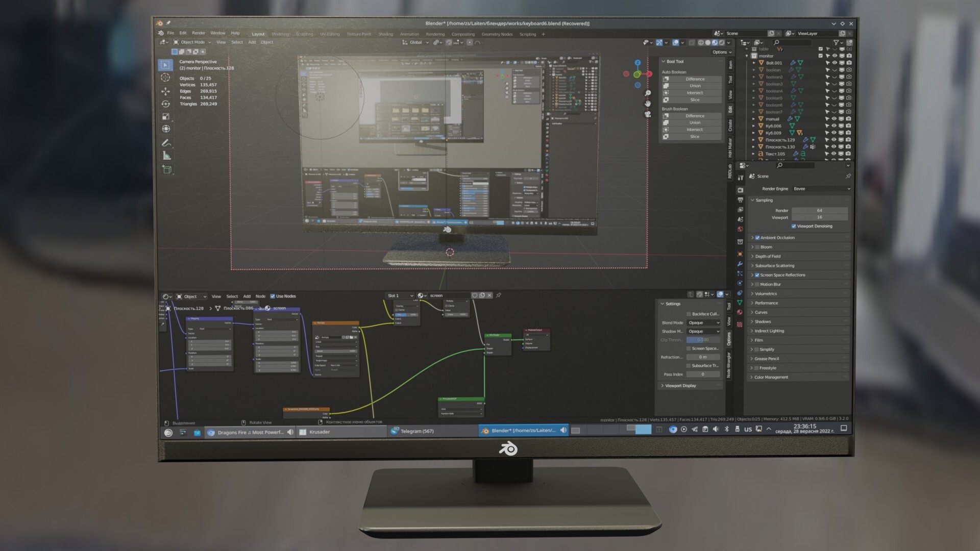Uncheck the Use Nodes checkbox
Image resolution: width=980 pixels, height=551 pixels.
273,296
